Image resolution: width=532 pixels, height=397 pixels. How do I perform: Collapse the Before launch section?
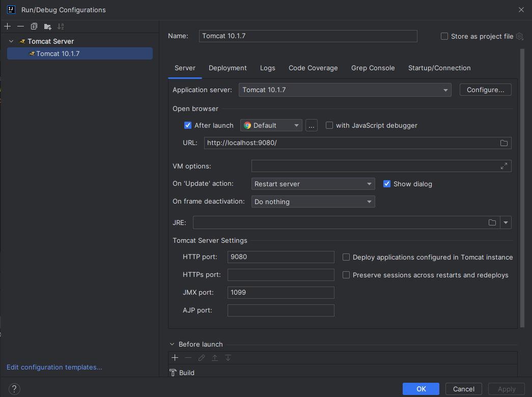[172, 344]
